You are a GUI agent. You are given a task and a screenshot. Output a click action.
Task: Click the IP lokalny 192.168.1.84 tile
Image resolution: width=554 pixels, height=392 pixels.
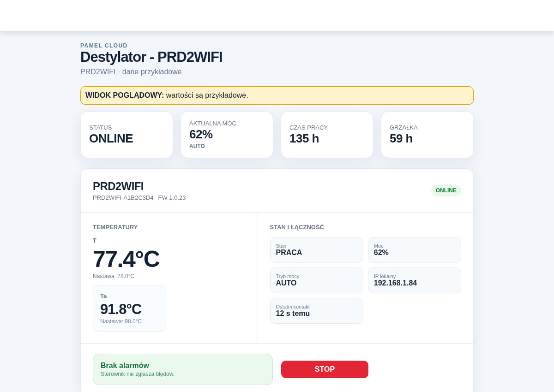(415, 280)
